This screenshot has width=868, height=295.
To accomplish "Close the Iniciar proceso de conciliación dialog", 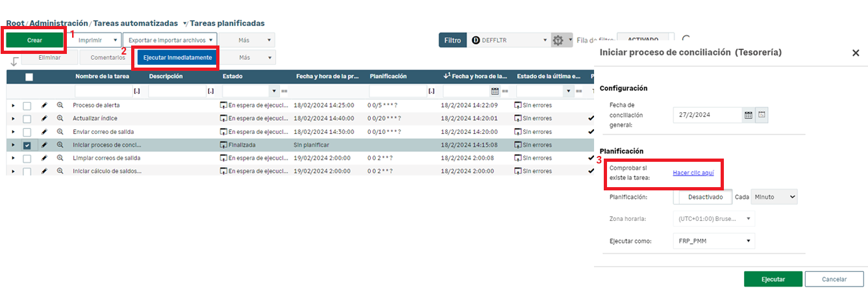I will pyautogui.click(x=855, y=53).
